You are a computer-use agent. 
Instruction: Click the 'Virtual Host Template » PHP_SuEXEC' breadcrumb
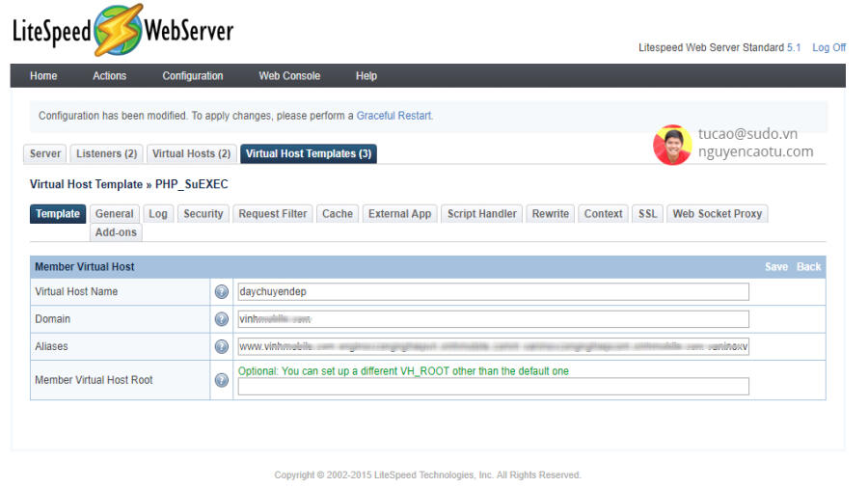coord(129,184)
